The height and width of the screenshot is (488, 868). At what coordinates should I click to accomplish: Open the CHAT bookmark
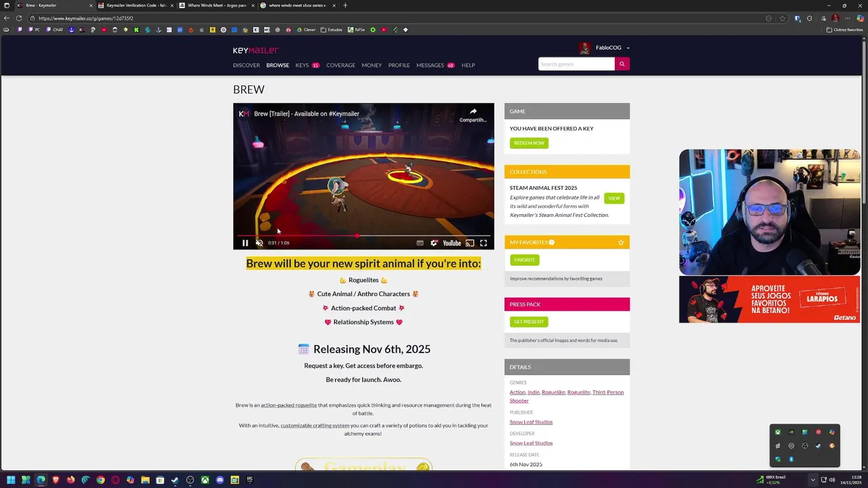click(54, 30)
